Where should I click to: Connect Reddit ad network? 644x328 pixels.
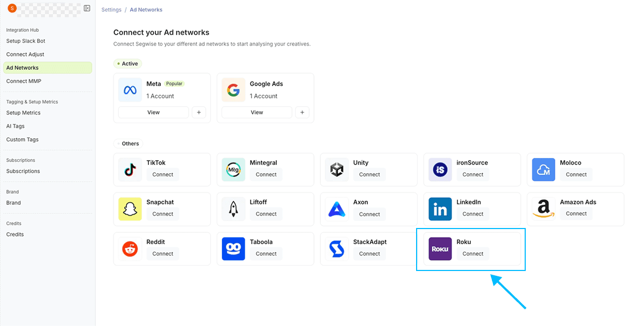(163, 254)
